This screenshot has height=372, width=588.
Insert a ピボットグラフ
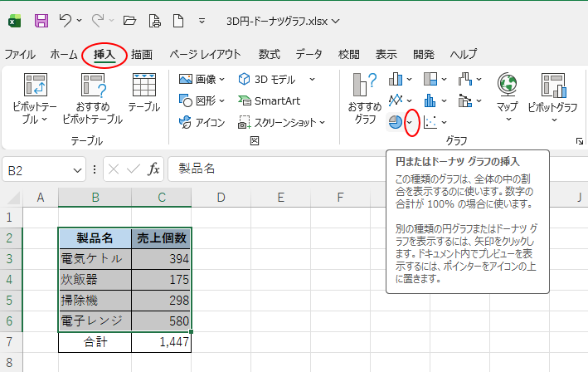coord(552,98)
